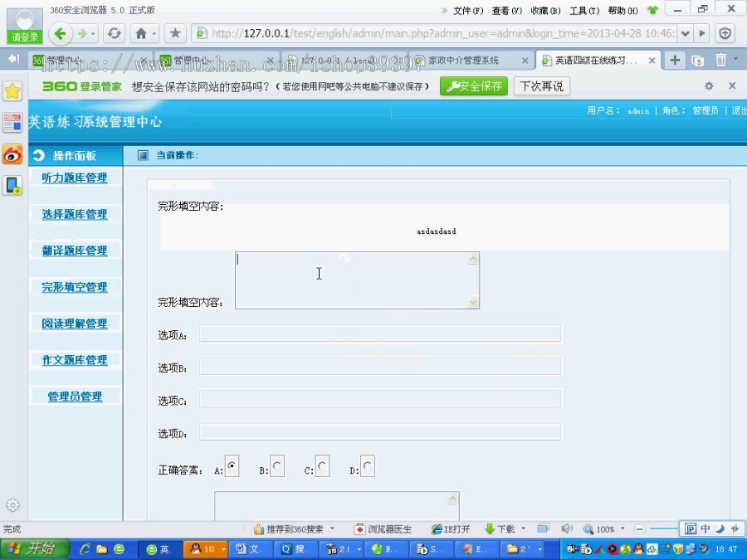Click IE打开 in status bar
Viewport: 747px width, 560px height.
450,529
